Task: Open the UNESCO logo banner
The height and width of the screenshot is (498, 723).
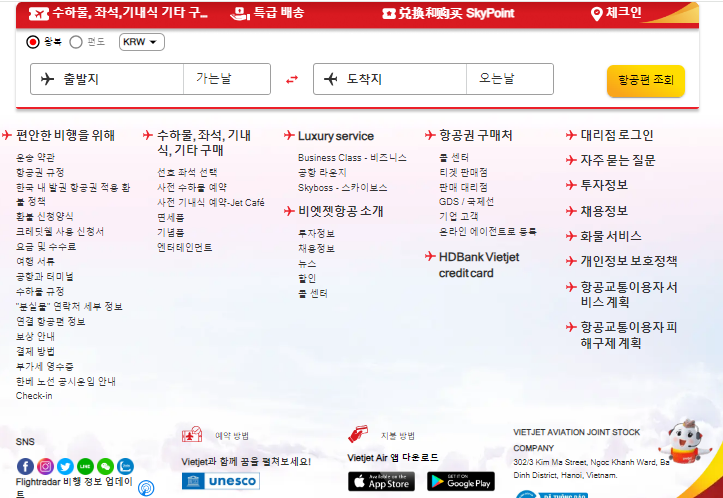Action: (x=221, y=481)
